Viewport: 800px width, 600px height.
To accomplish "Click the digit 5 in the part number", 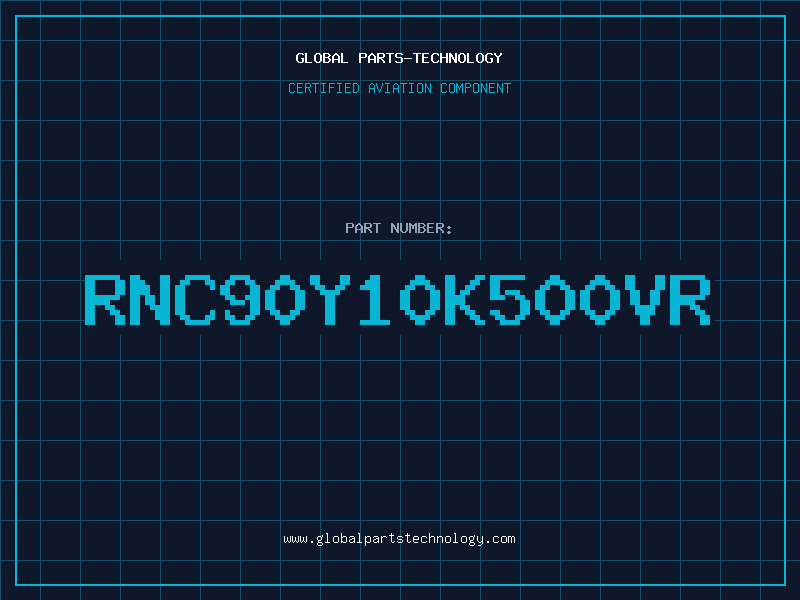I will [510, 299].
